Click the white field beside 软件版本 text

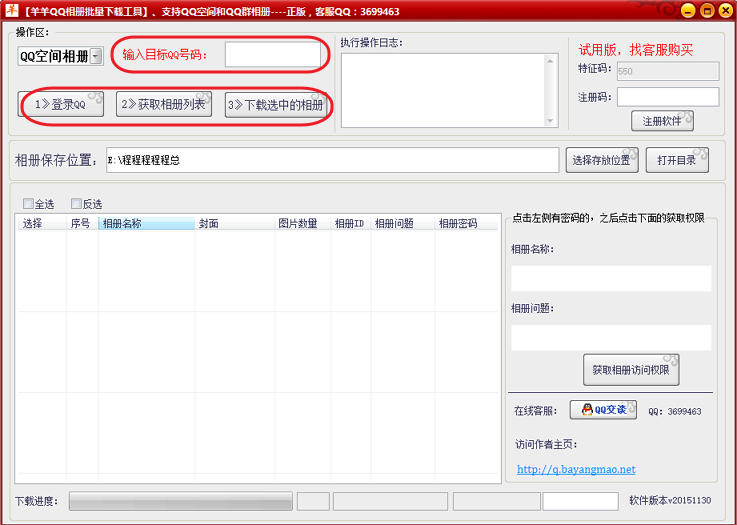point(580,501)
